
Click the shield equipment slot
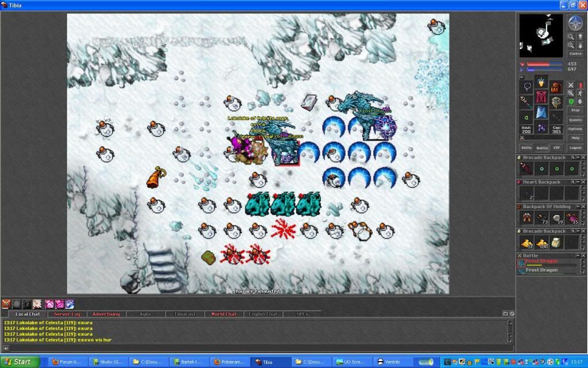[556, 102]
